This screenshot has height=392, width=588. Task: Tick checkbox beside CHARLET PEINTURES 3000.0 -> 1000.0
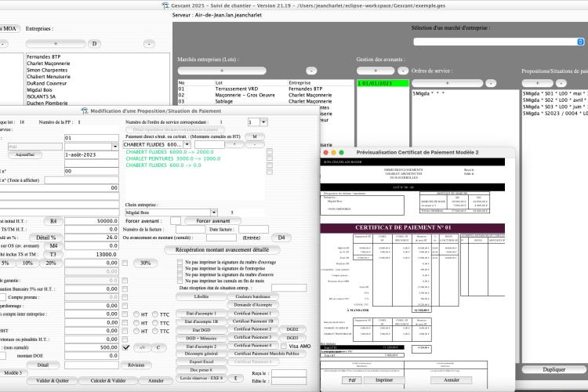[x=269, y=158]
